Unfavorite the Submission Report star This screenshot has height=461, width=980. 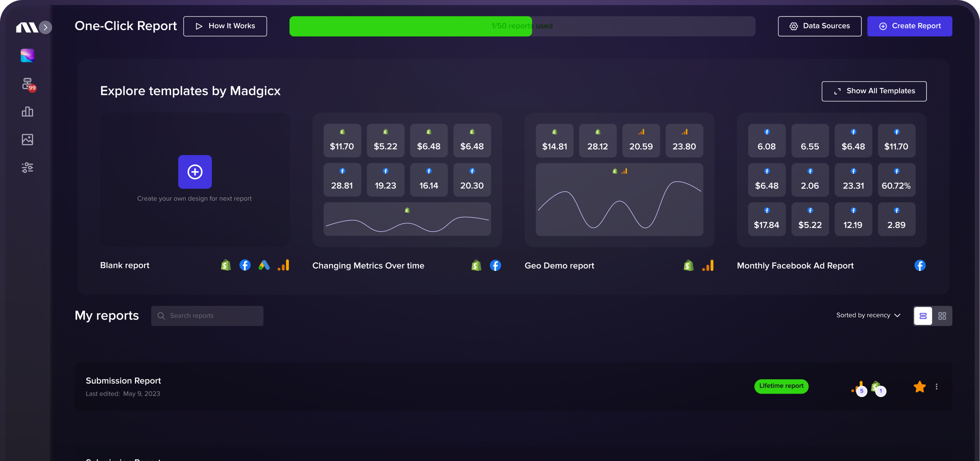(x=919, y=386)
